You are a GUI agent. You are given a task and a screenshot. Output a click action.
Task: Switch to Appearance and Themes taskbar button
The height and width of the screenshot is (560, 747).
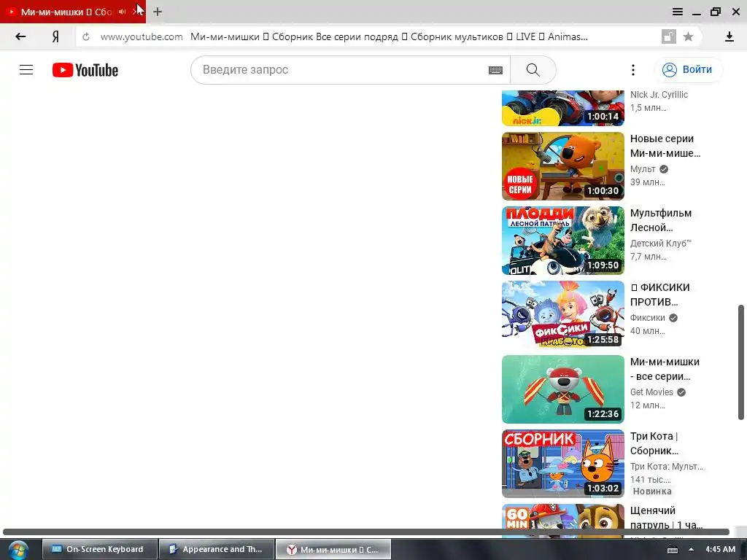(216, 549)
